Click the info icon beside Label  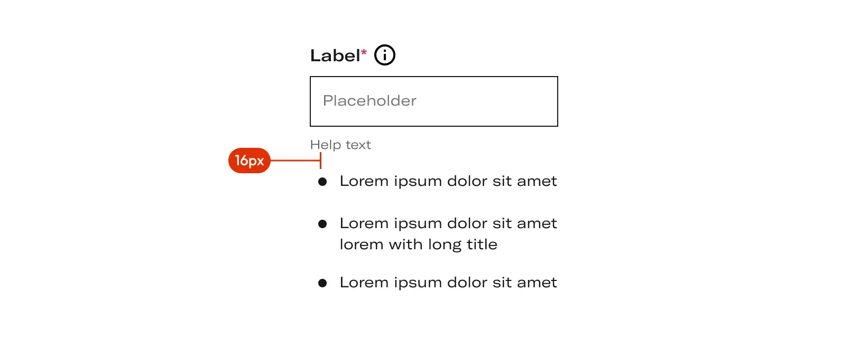[385, 55]
